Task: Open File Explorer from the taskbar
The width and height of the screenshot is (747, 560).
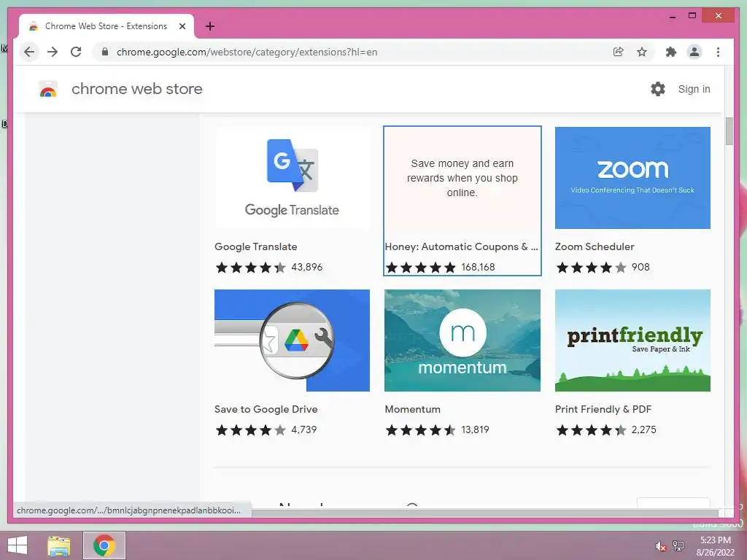Action: (59, 545)
